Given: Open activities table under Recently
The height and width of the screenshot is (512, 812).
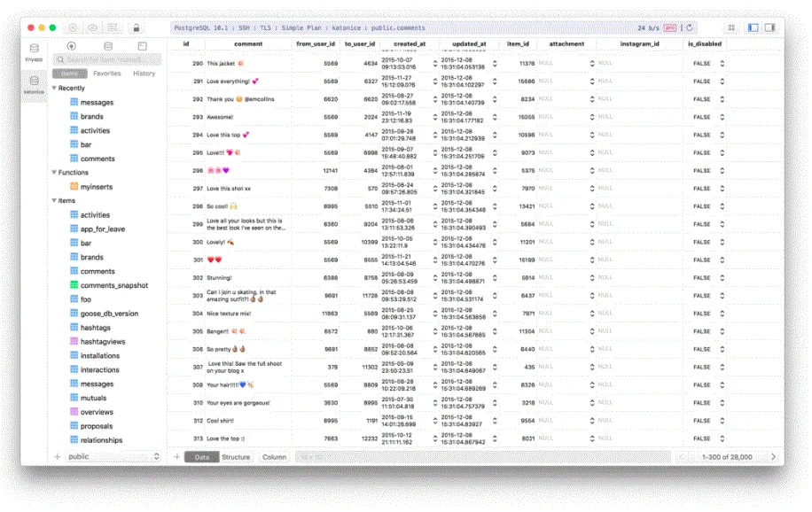Looking at the screenshot, I should pos(95,130).
